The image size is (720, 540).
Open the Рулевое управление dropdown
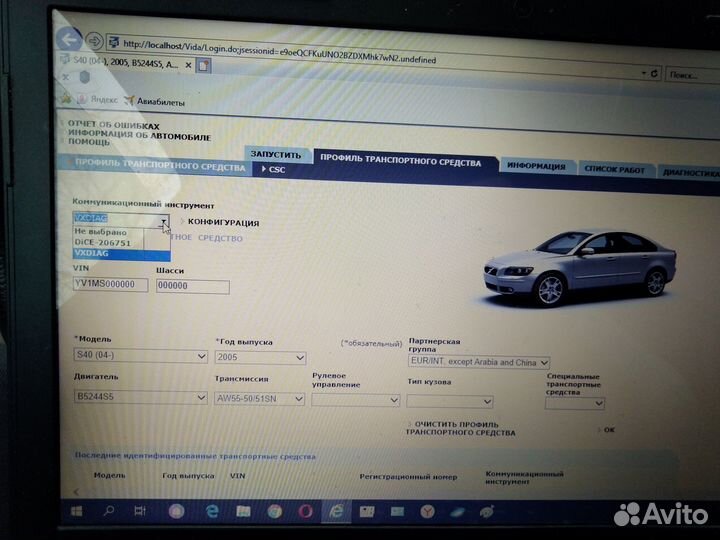[355, 400]
